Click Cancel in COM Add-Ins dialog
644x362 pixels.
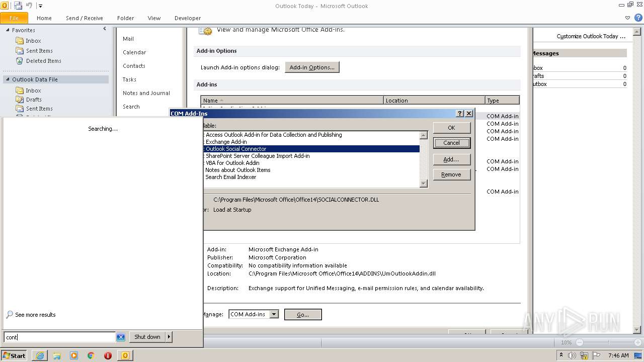(x=451, y=143)
